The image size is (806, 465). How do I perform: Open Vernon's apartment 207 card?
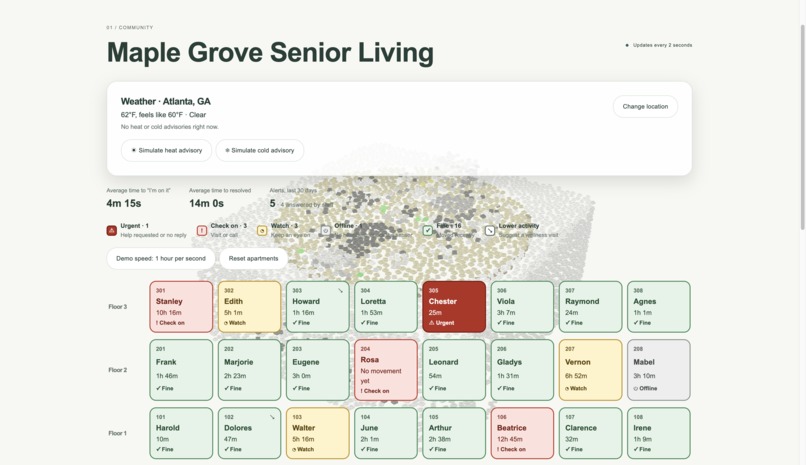591,370
